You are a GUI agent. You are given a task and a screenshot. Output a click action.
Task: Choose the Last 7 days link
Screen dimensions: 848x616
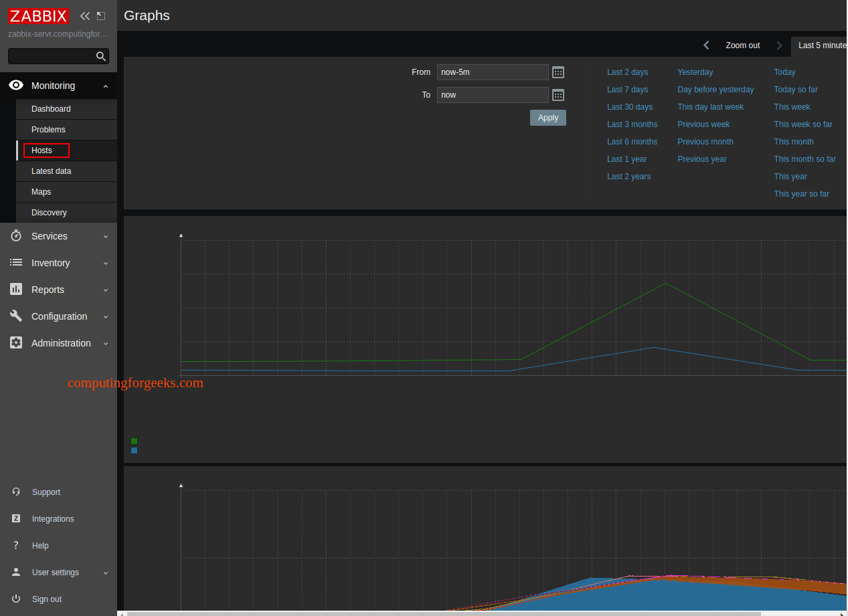click(x=627, y=90)
